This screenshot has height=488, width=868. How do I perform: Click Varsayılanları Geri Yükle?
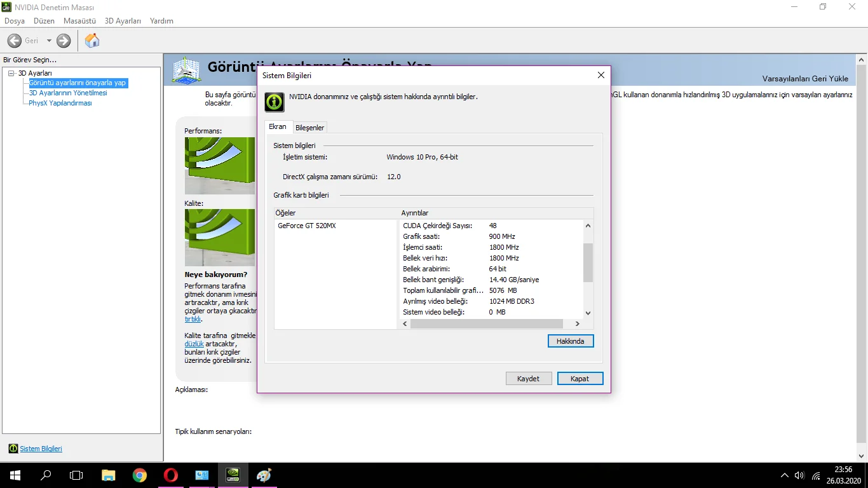pos(805,79)
